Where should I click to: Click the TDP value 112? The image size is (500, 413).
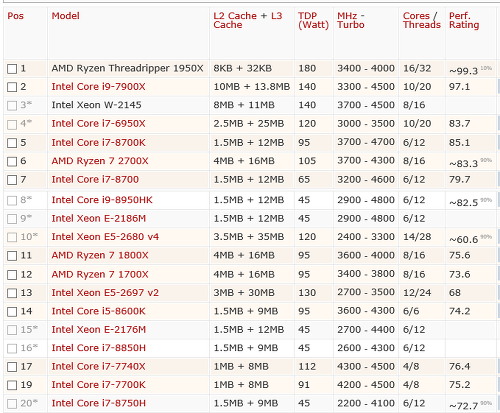click(x=307, y=367)
